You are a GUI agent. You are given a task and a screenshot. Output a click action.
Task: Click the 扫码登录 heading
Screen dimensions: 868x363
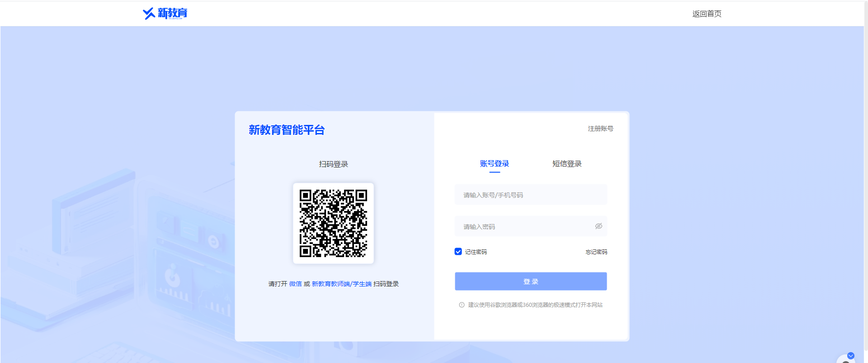pyautogui.click(x=333, y=164)
